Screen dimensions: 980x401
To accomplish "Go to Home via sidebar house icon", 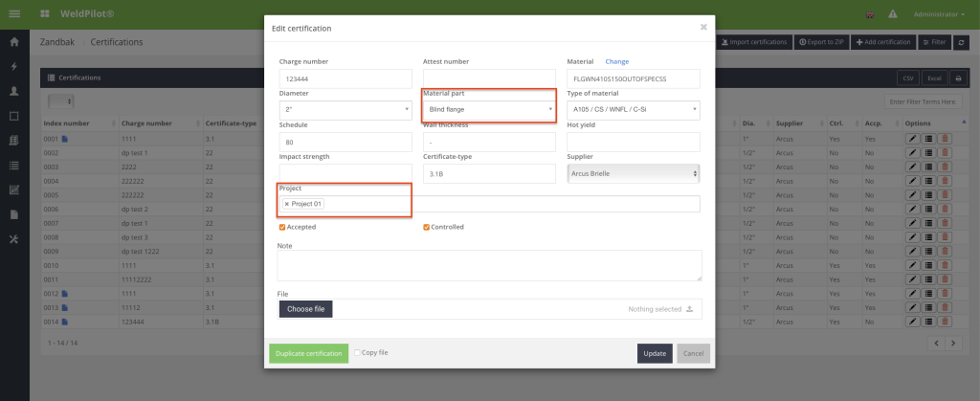I will [x=14, y=42].
